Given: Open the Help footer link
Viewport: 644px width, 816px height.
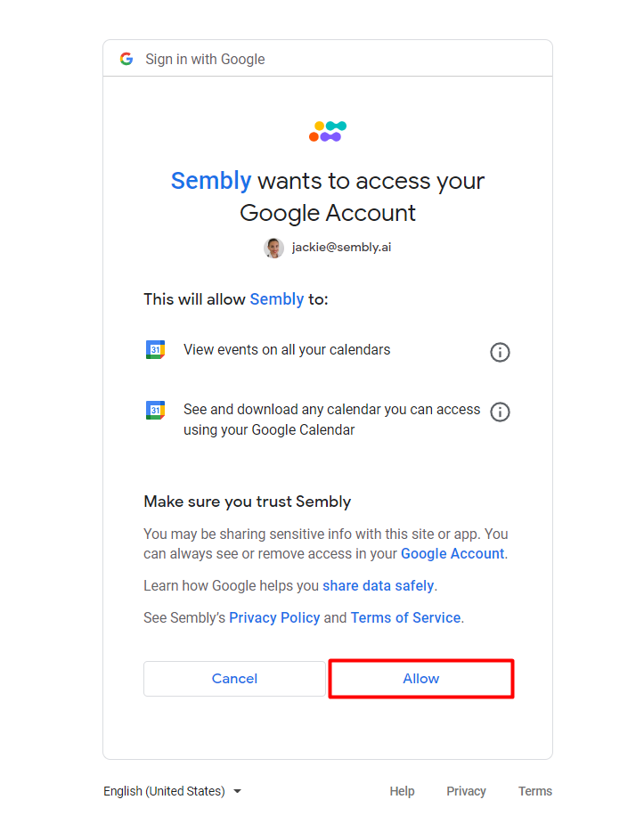Looking at the screenshot, I should 402,791.
